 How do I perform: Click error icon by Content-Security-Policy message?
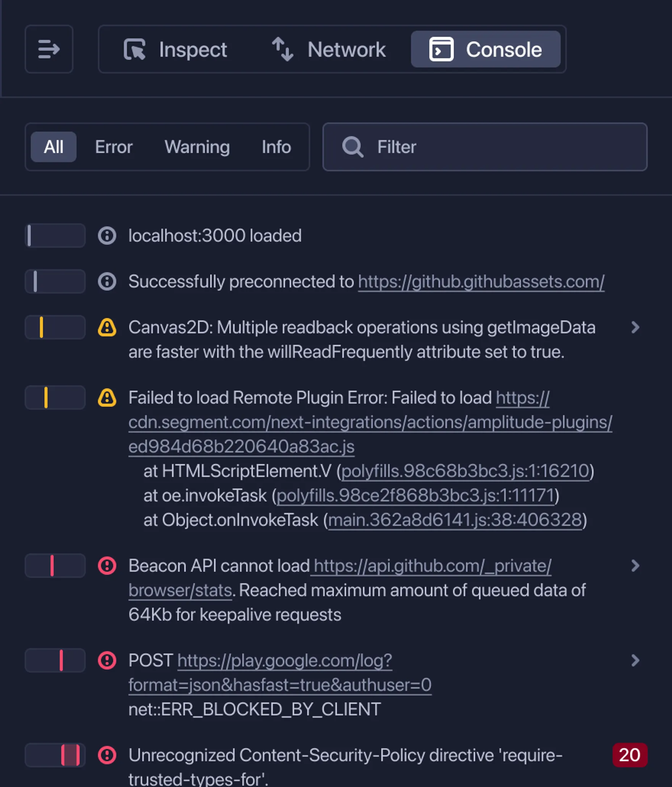[x=107, y=755]
